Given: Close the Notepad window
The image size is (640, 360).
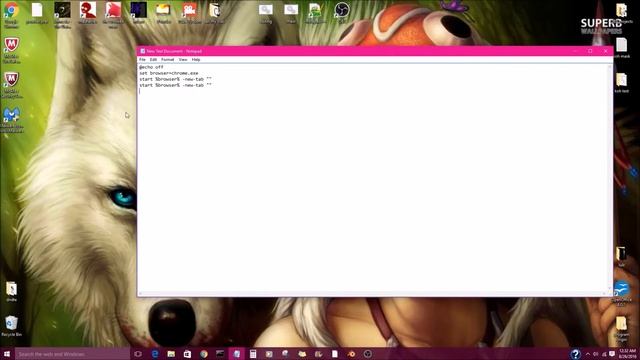Looking at the screenshot, I should (606, 51).
